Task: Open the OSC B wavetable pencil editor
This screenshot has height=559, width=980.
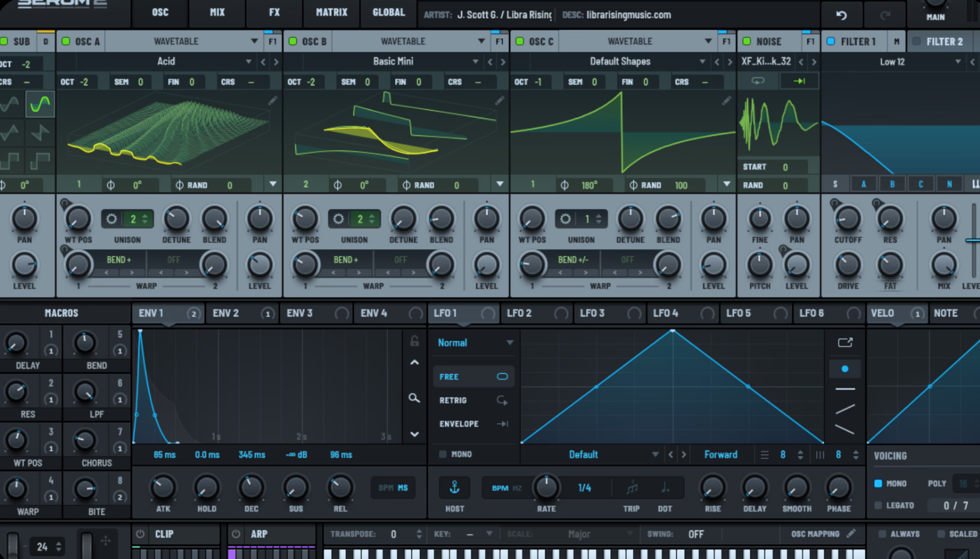Action: [499, 100]
